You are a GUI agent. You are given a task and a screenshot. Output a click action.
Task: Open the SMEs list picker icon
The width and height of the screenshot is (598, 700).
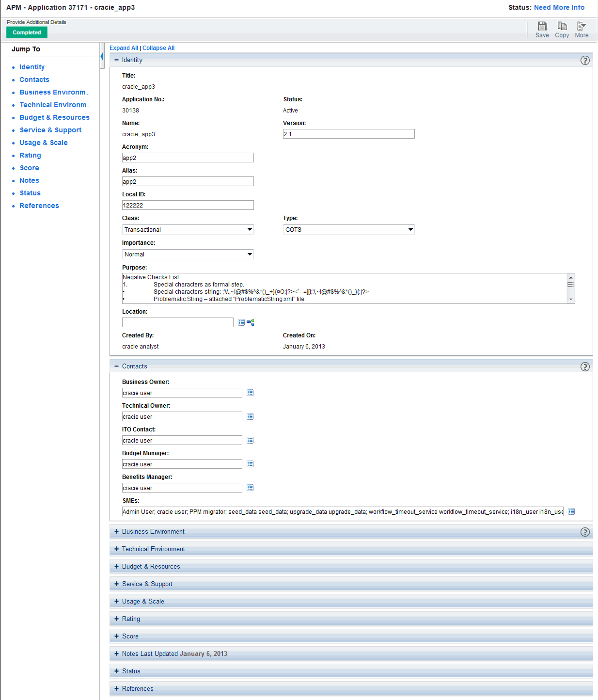coord(571,512)
